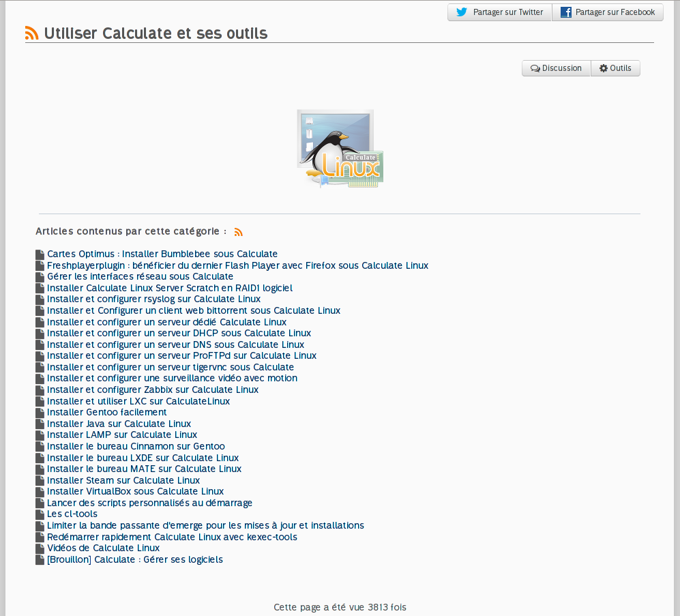Click document icon beside ProFTPd article
The height and width of the screenshot is (616, 680).
40,356
